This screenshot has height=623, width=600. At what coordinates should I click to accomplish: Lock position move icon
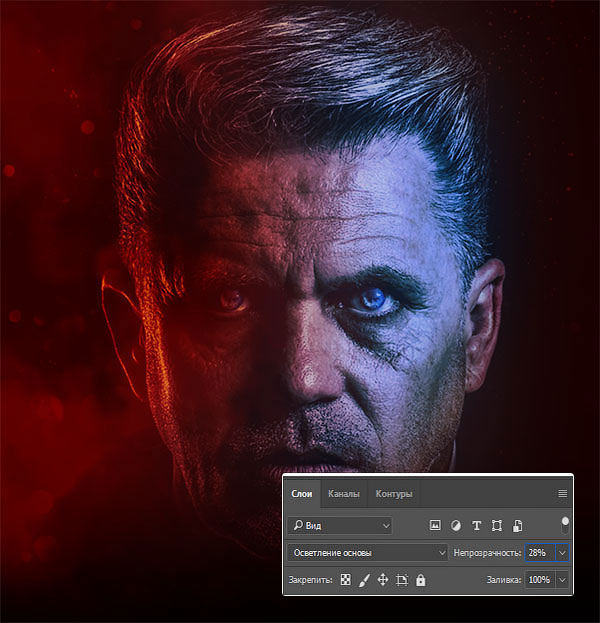[x=383, y=580]
